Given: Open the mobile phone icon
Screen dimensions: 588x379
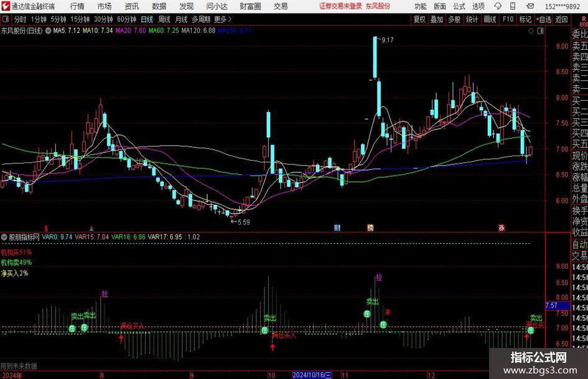Looking at the screenshot, I should [x=513, y=6].
